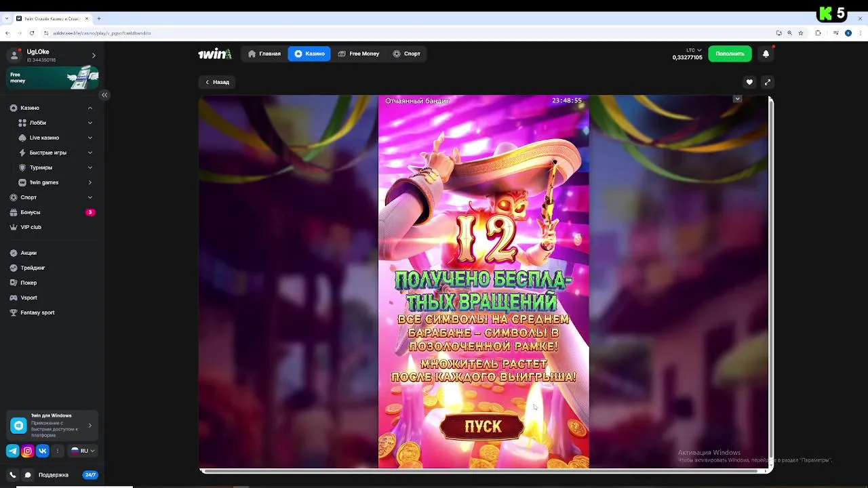
Task: Open browser media control icon
Action: [836, 33]
